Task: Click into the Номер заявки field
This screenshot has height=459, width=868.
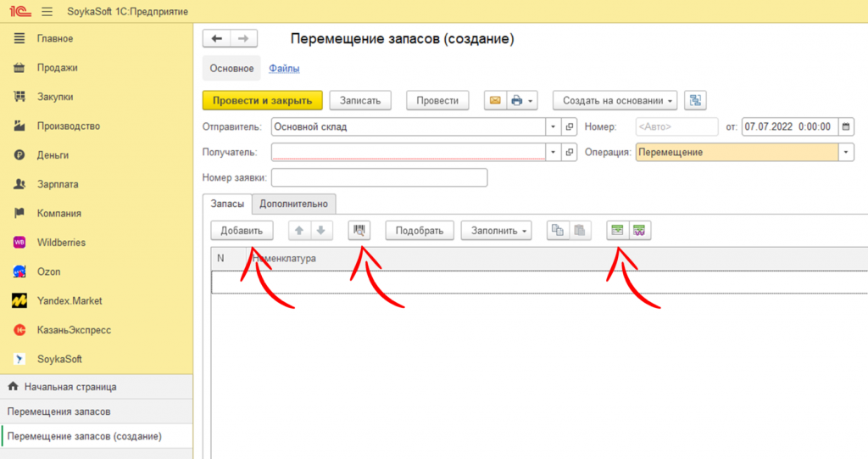Action: [379, 177]
